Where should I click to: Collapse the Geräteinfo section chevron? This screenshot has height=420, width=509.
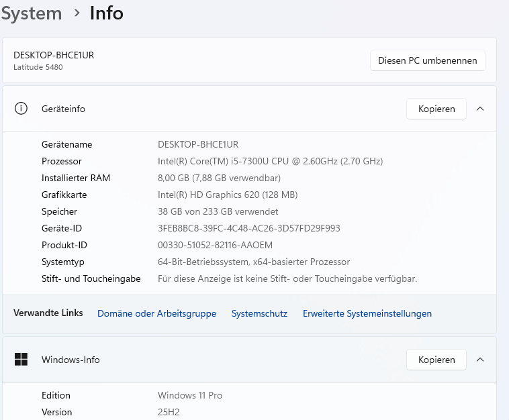tap(480, 109)
